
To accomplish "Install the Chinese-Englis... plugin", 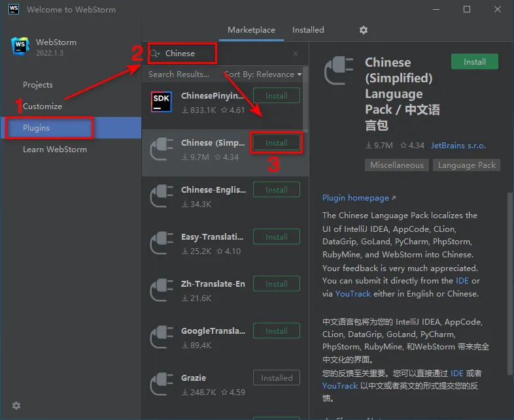I will pos(277,190).
